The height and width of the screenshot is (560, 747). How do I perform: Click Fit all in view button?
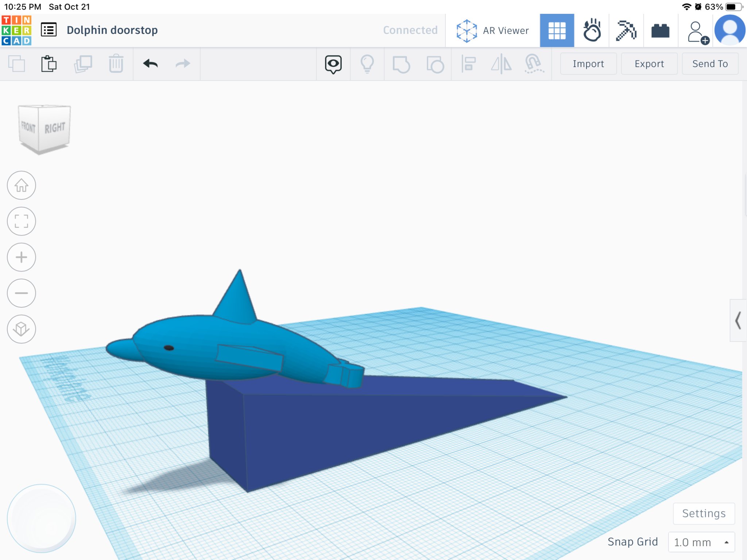(x=22, y=221)
